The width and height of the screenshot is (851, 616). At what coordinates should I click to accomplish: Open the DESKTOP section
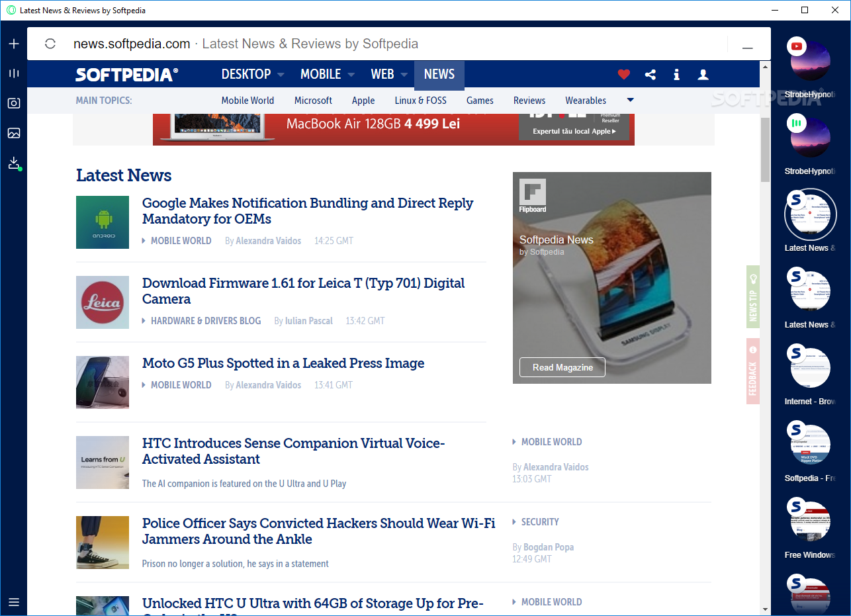tap(246, 75)
